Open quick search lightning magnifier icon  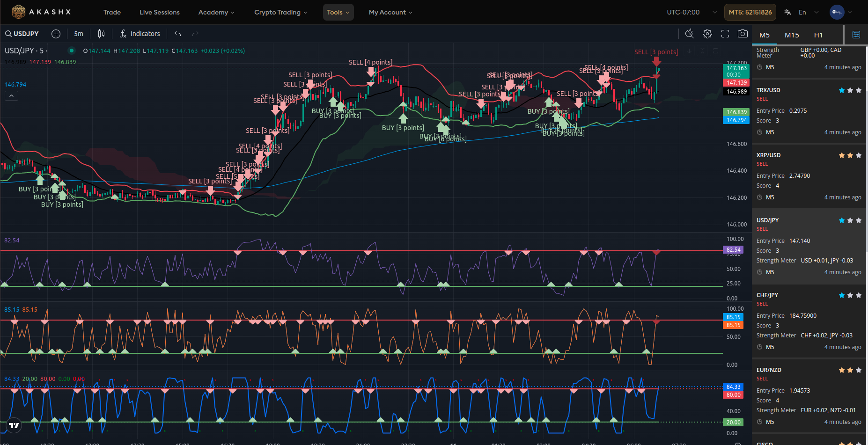tap(689, 34)
